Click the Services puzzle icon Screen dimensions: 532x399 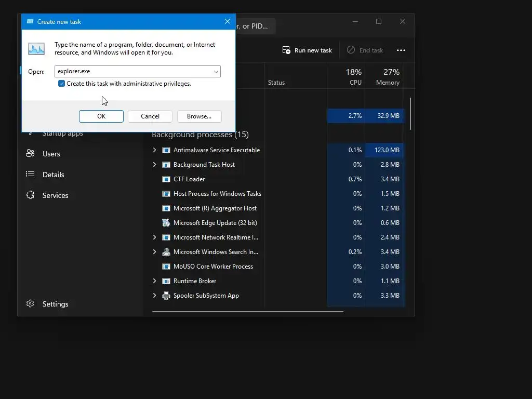point(30,195)
